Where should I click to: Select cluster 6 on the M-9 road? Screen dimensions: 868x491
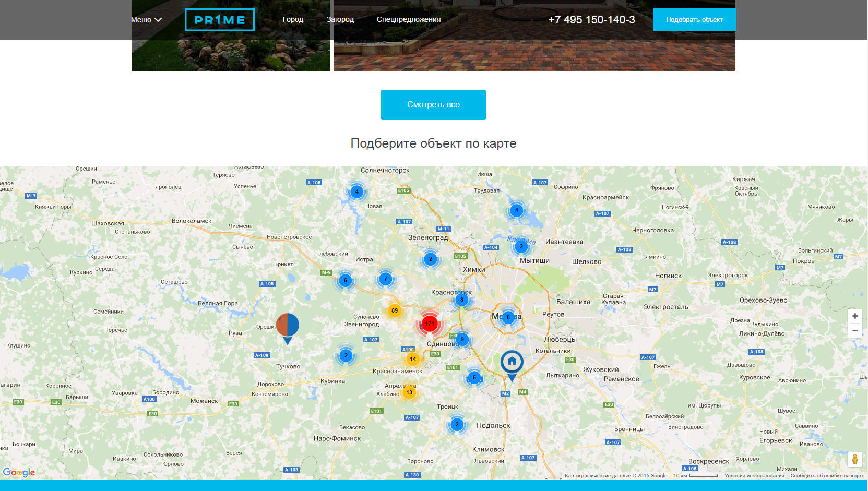point(345,280)
